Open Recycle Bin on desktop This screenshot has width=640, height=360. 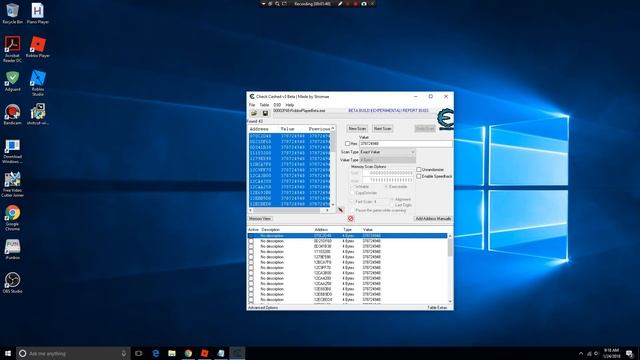pyautogui.click(x=12, y=13)
